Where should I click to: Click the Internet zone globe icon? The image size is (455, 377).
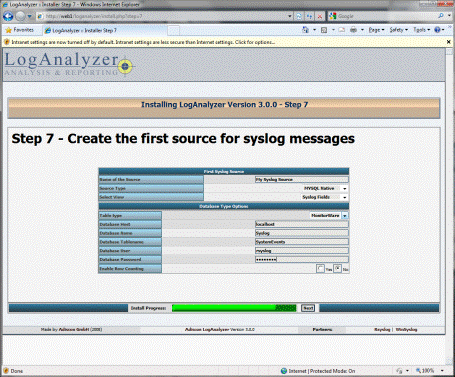pyautogui.click(x=284, y=371)
